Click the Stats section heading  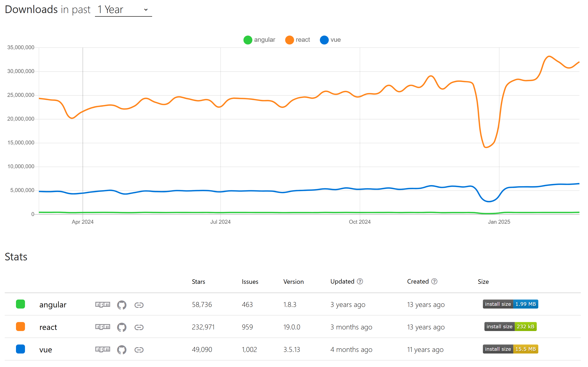(x=16, y=257)
